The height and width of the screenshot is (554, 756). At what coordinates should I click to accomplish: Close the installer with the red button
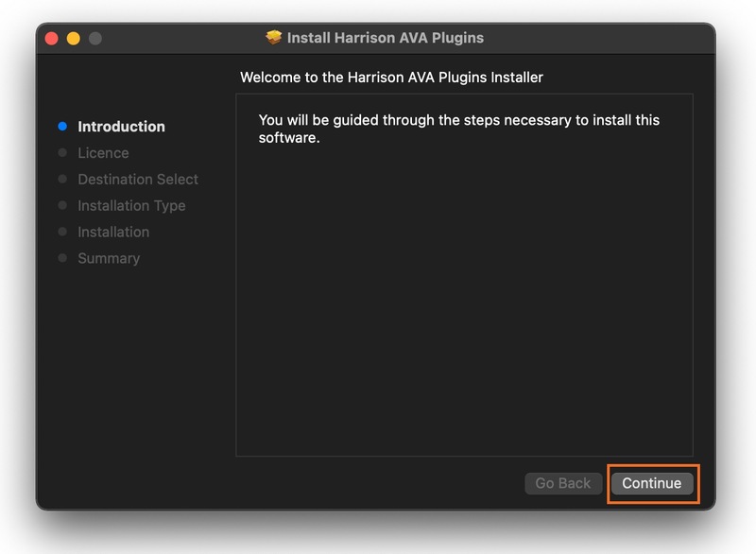(52, 39)
